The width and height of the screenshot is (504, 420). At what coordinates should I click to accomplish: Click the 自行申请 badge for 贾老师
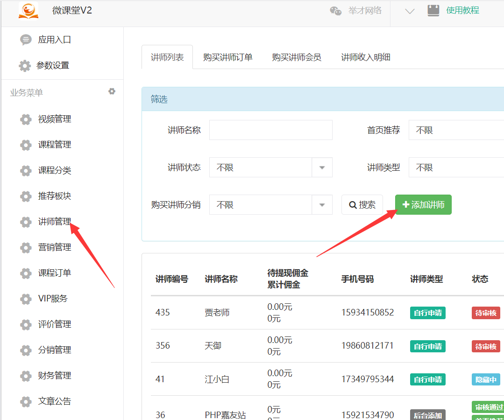(428, 313)
